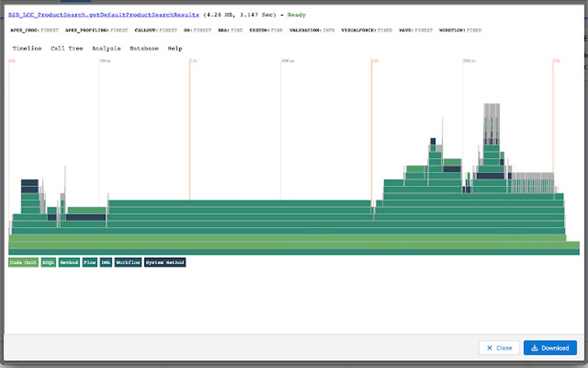The width and height of the screenshot is (588, 368).
Task: Go to the Database tab
Action: pyautogui.click(x=144, y=48)
